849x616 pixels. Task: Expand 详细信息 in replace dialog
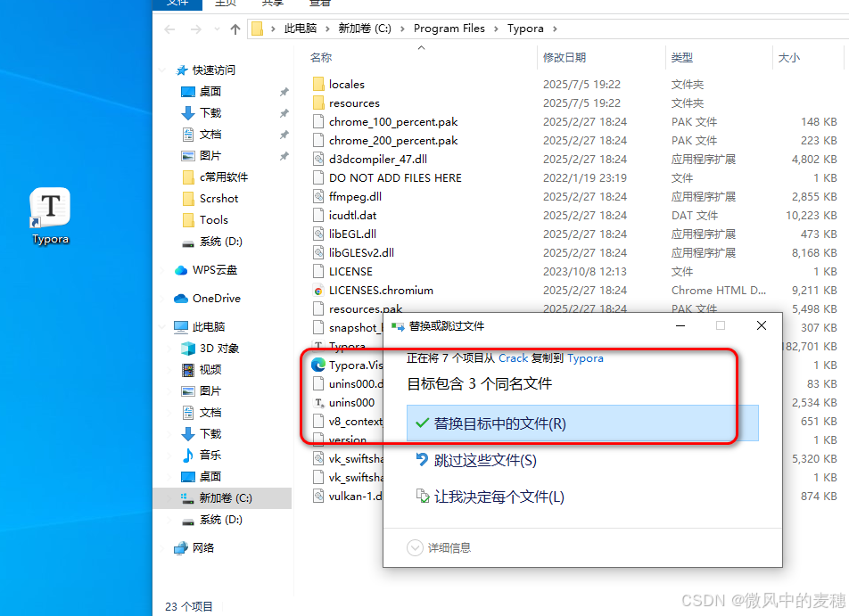pyautogui.click(x=439, y=547)
